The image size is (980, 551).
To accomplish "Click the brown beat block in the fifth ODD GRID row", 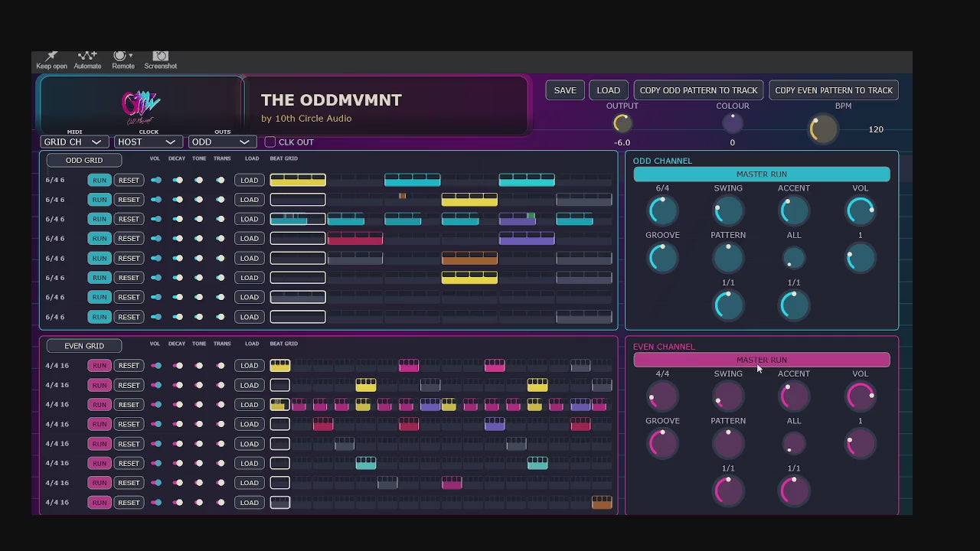I will [x=469, y=258].
